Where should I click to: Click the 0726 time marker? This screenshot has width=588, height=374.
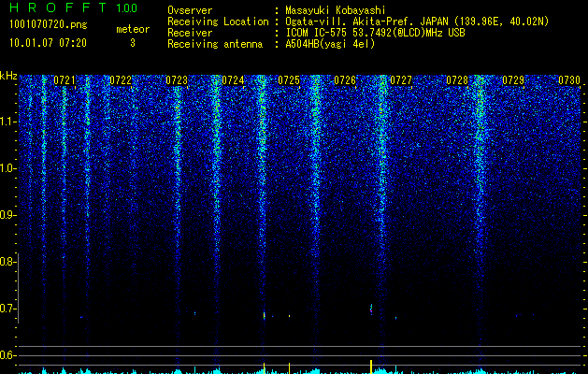click(345, 80)
